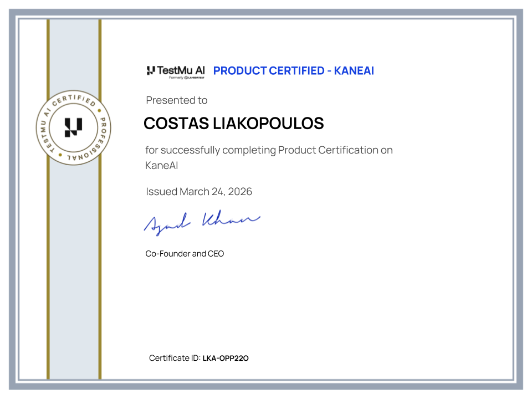This screenshot has height=399, width=532.
Task: Click the blue handwritten signature
Action: (x=202, y=222)
